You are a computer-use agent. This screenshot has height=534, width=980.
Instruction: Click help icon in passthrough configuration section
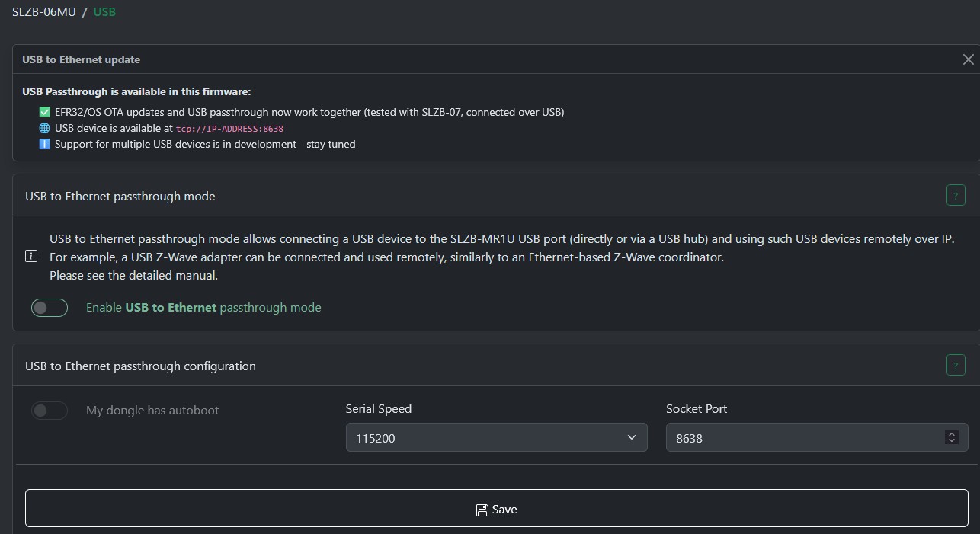tap(955, 365)
